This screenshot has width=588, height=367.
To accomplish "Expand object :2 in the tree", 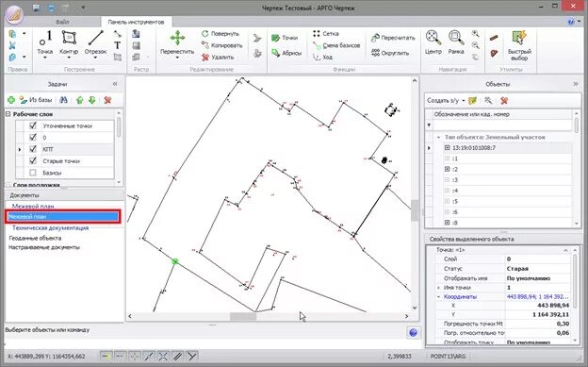I will pos(447,170).
